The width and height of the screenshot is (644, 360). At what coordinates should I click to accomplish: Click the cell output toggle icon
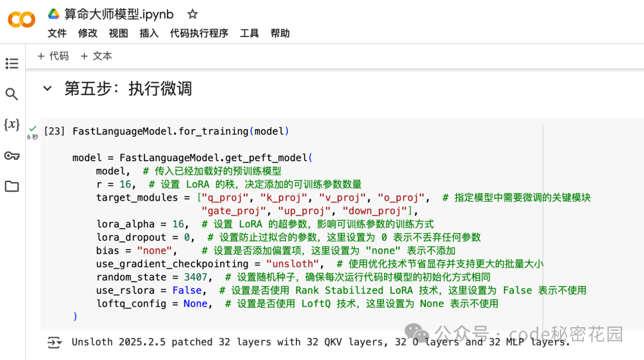54,342
